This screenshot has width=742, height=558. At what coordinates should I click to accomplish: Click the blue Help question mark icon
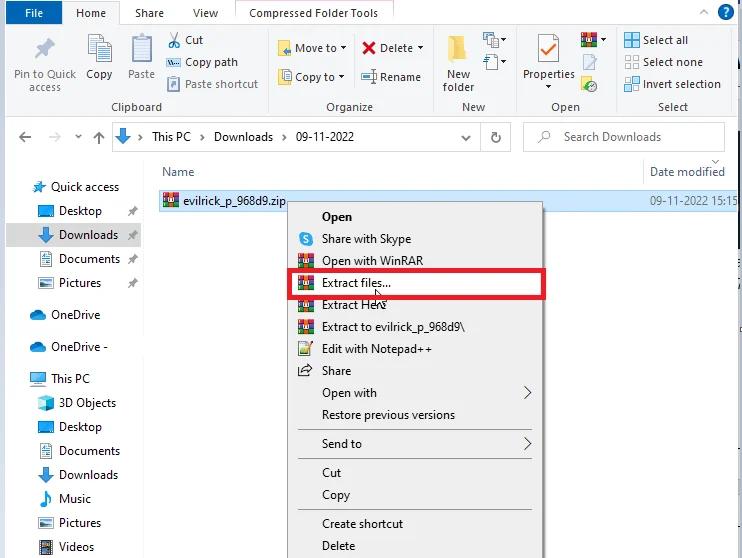tap(725, 12)
